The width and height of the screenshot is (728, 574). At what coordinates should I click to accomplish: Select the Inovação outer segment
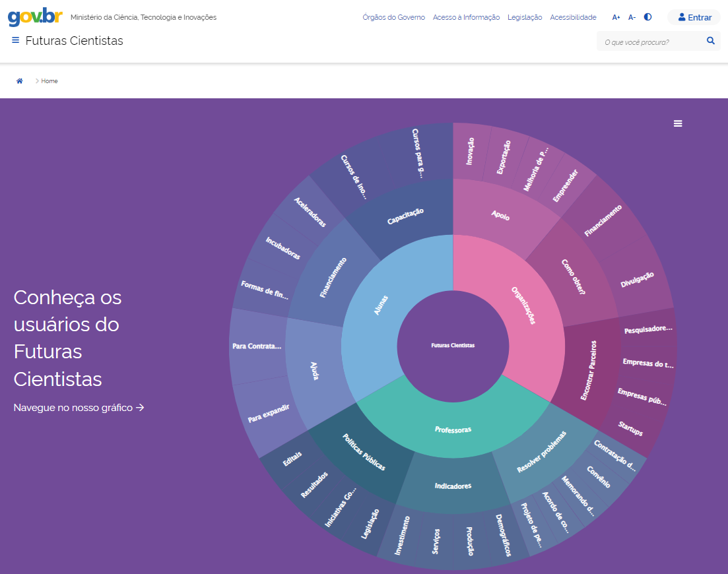470,151
